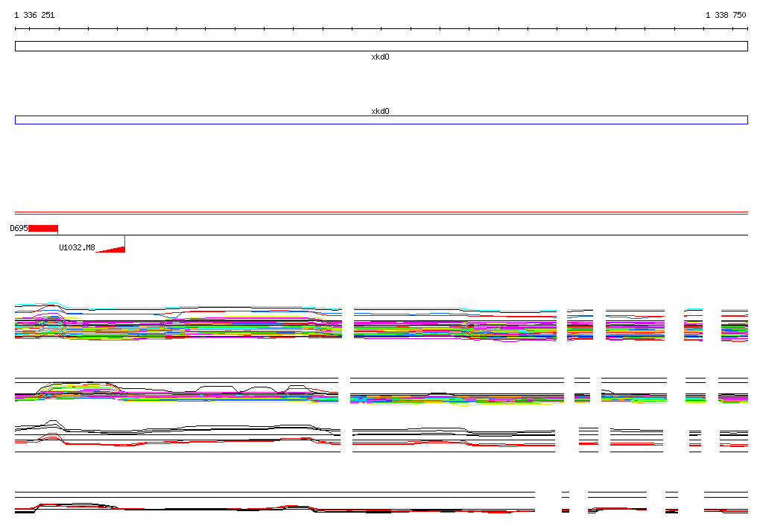The image size is (763, 532).
Task: Click the upper xkd0 label text
Action: pyautogui.click(x=380, y=57)
